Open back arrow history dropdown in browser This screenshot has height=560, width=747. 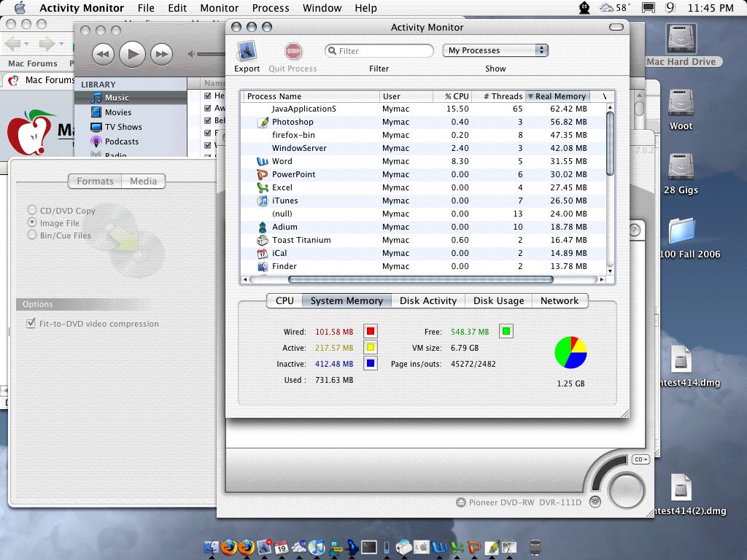[27, 44]
